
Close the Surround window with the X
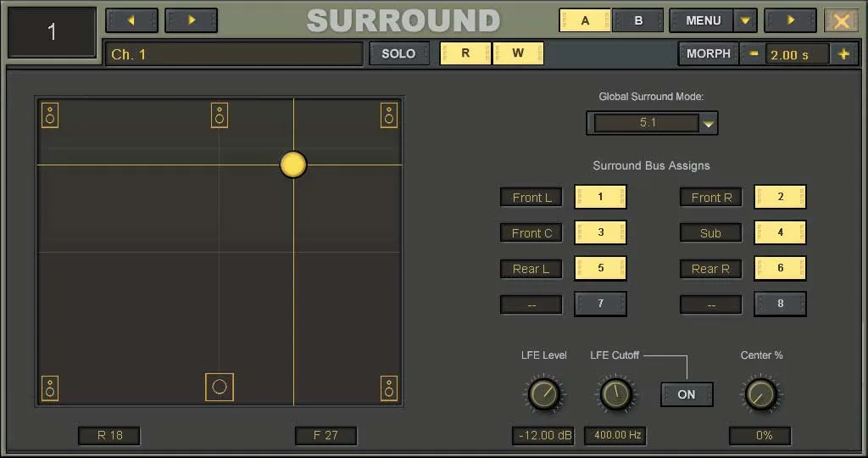(841, 20)
